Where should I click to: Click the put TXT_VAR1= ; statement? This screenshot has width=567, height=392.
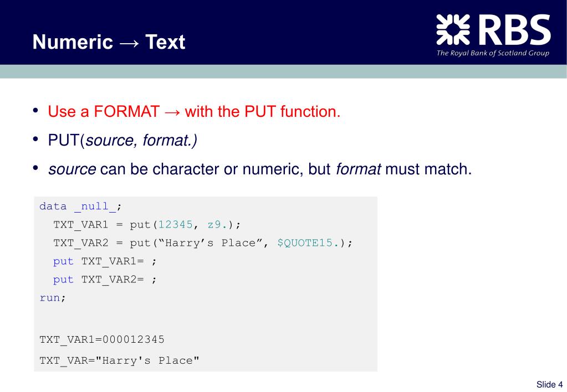(x=105, y=261)
